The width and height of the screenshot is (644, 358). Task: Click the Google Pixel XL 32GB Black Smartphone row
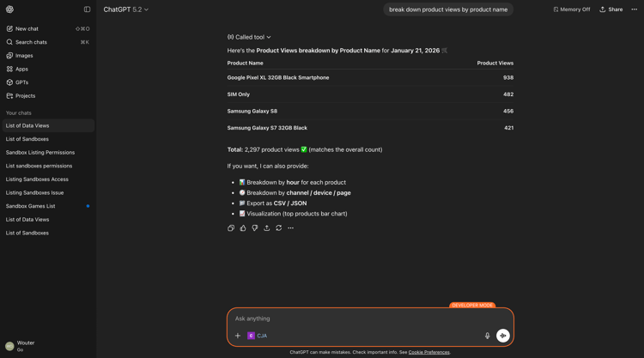370,77
